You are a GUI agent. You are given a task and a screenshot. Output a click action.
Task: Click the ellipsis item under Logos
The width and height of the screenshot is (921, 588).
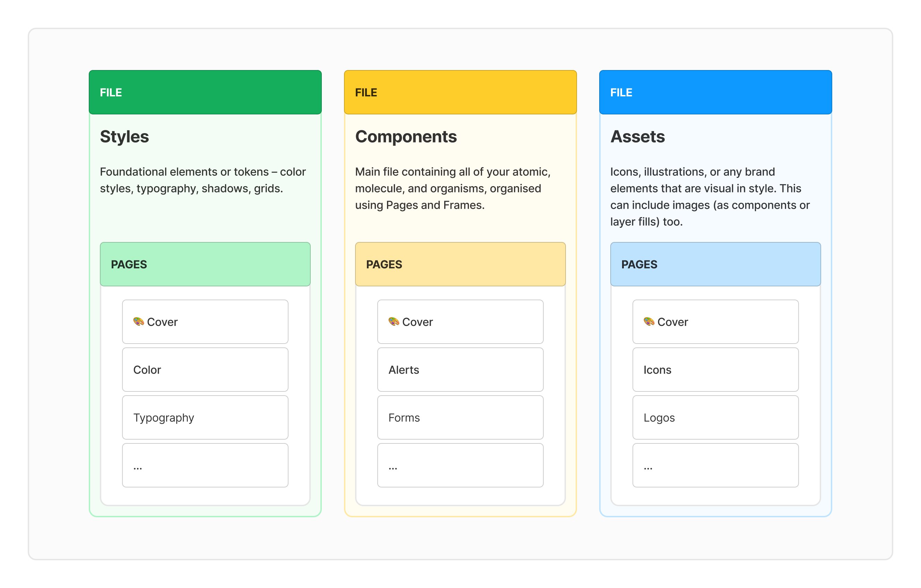click(715, 465)
